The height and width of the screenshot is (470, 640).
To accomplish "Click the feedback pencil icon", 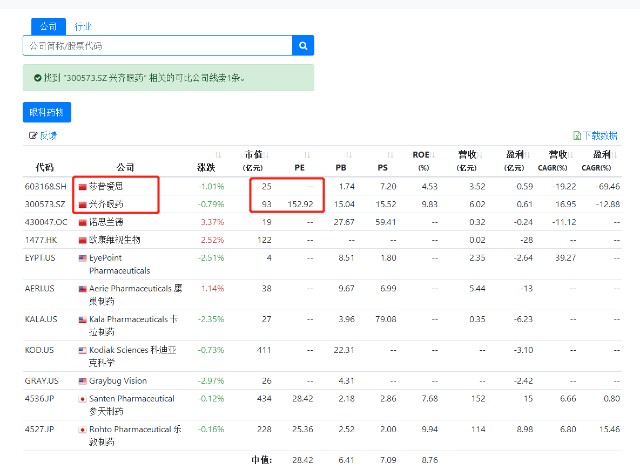I will 33,135.
